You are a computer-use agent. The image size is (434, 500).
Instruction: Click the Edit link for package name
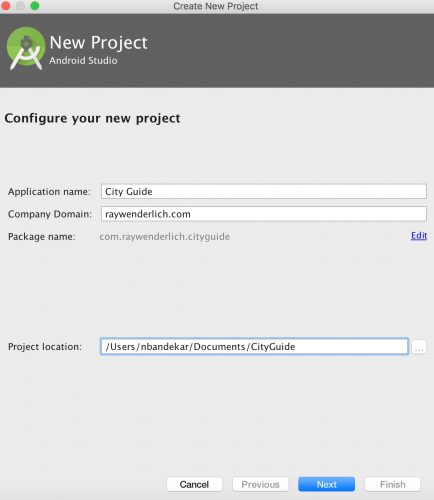419,236
